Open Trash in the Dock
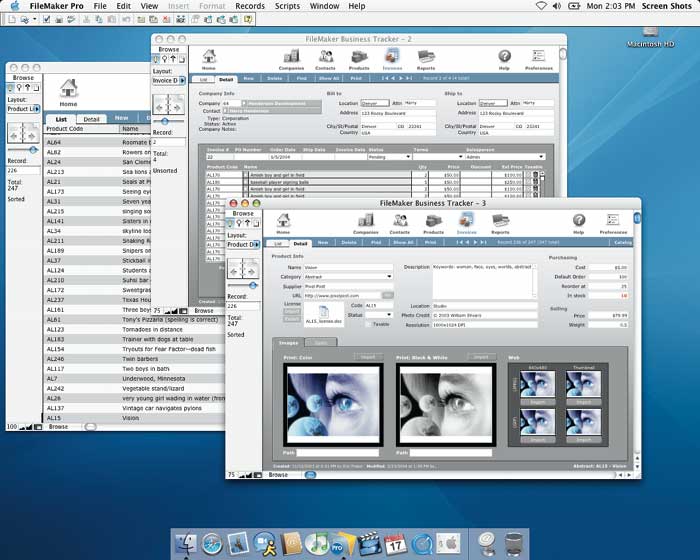The height and width of the screenshot is (560, 700). point(514,543)
